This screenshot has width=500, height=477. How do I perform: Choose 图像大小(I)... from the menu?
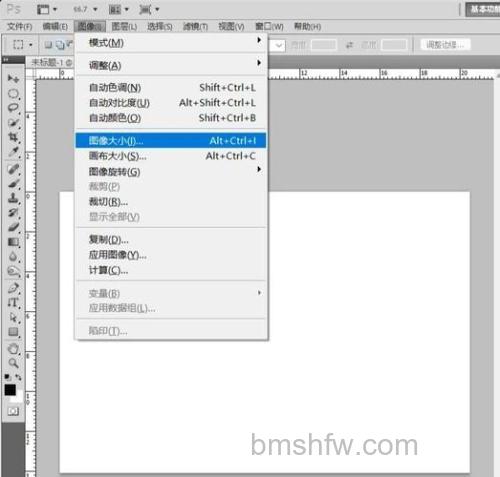[171, 140]
